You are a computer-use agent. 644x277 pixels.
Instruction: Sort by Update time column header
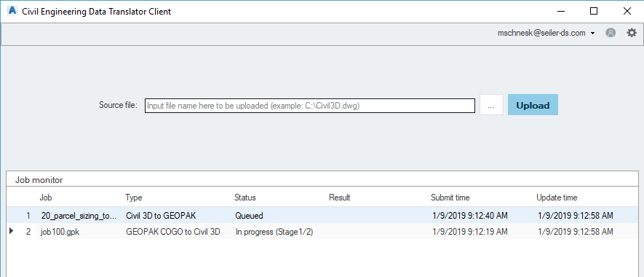pos(557,198)
